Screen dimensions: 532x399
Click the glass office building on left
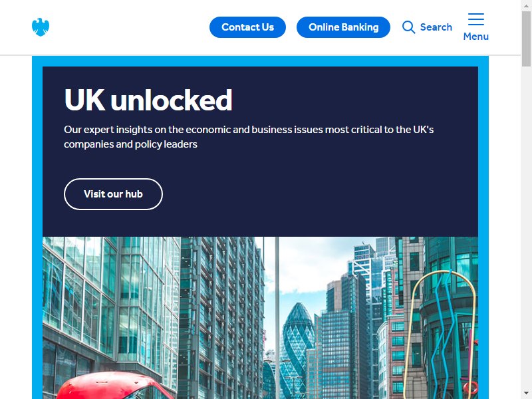pos(111,305)
